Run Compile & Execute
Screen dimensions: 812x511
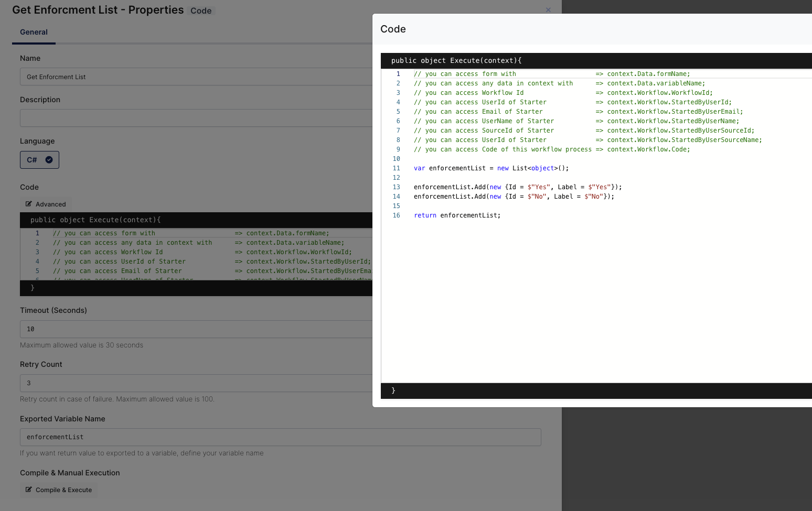[x=59, y=490]
